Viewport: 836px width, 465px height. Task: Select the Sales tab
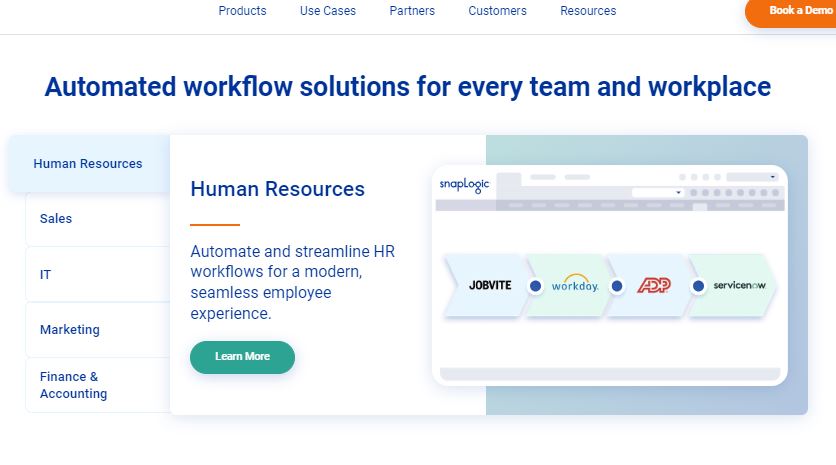pos(98,219)
